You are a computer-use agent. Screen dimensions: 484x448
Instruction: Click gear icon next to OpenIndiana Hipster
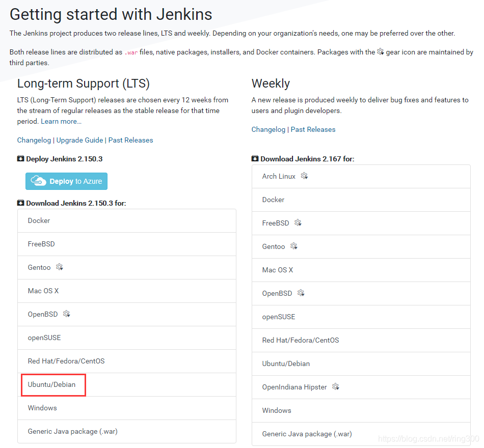(x=336, y=386)
